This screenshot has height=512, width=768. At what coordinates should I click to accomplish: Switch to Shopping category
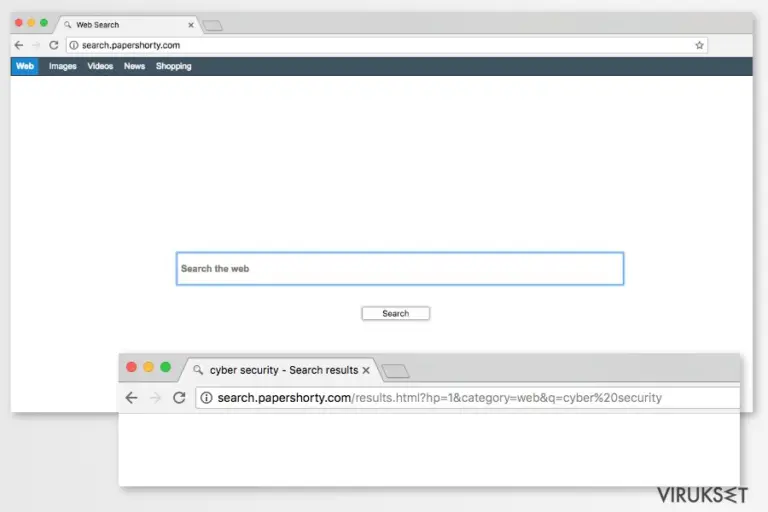[x=173, y=66]
